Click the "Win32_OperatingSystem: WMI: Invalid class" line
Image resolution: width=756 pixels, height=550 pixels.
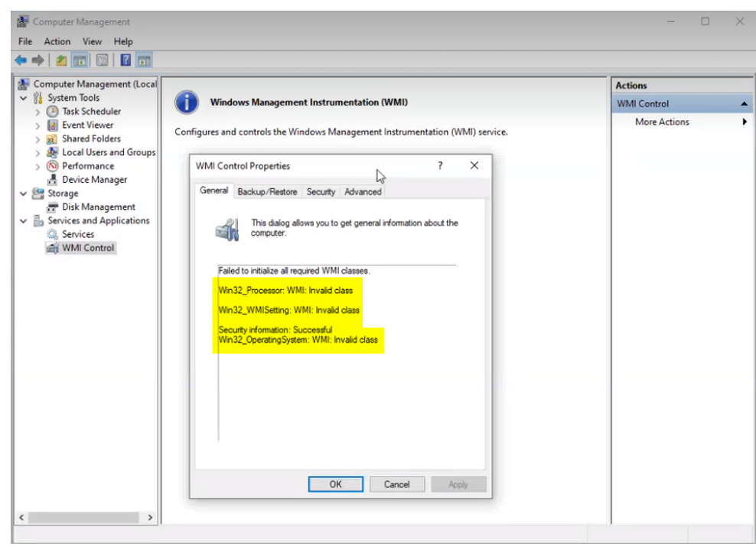click(298, 340)
